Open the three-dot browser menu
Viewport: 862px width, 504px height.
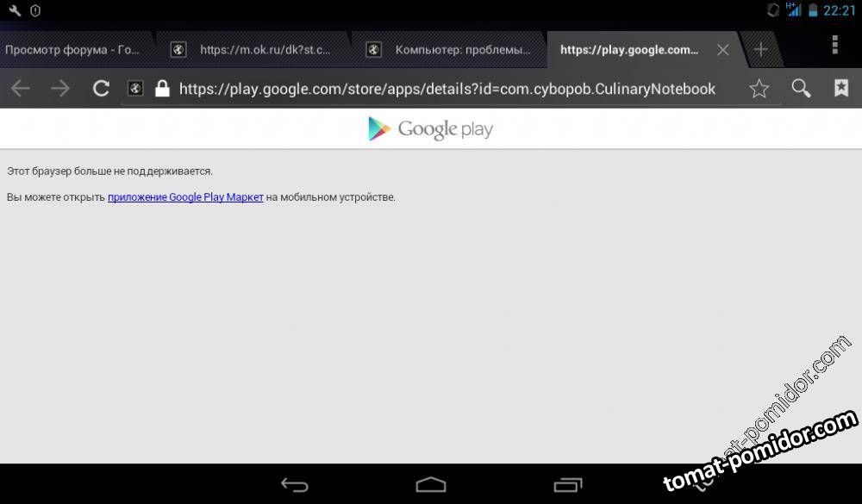[x=834, y=47]
